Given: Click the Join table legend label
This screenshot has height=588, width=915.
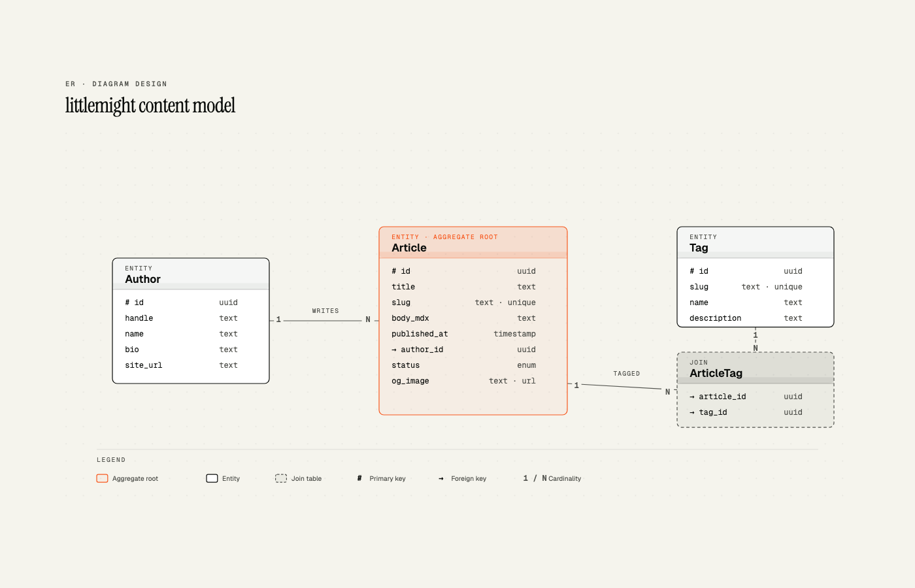Looking at the screenshot, I should (x=307, y=479).
